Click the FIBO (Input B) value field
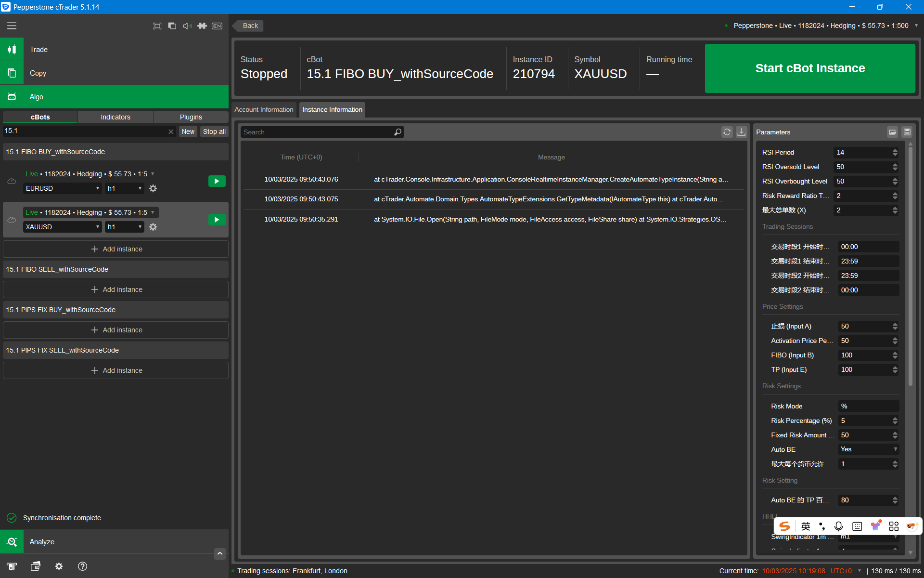 point(865,355)
